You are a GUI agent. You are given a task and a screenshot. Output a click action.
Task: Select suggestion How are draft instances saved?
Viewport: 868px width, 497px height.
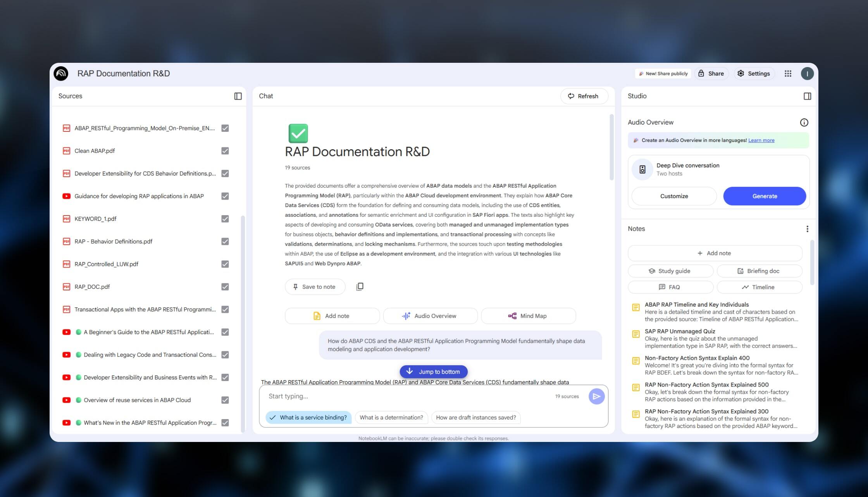point(476,418)
